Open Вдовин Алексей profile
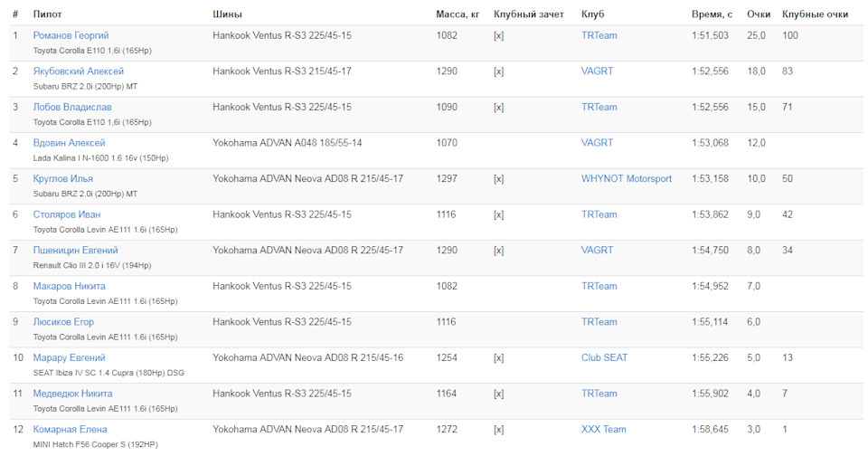The height and width of the screenshot is (475, 868). click(69, 143)
